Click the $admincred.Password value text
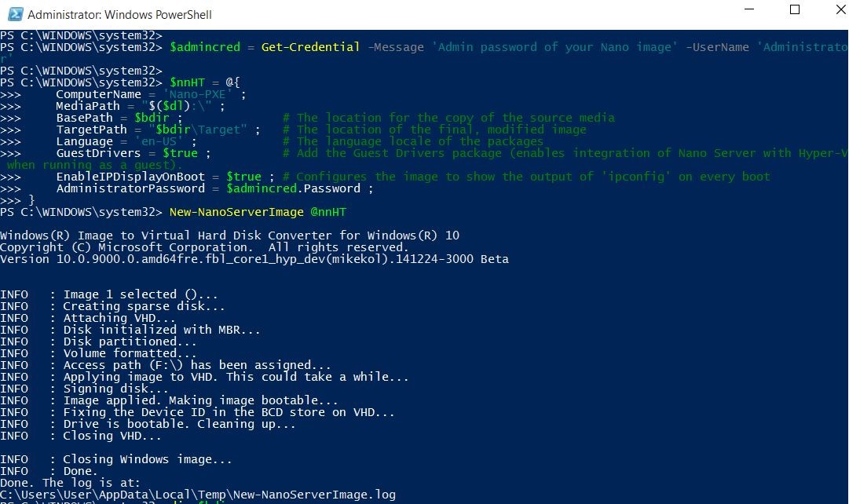This screenshot has width=849, height=504. pyautogui.click(x=293, y=188)
